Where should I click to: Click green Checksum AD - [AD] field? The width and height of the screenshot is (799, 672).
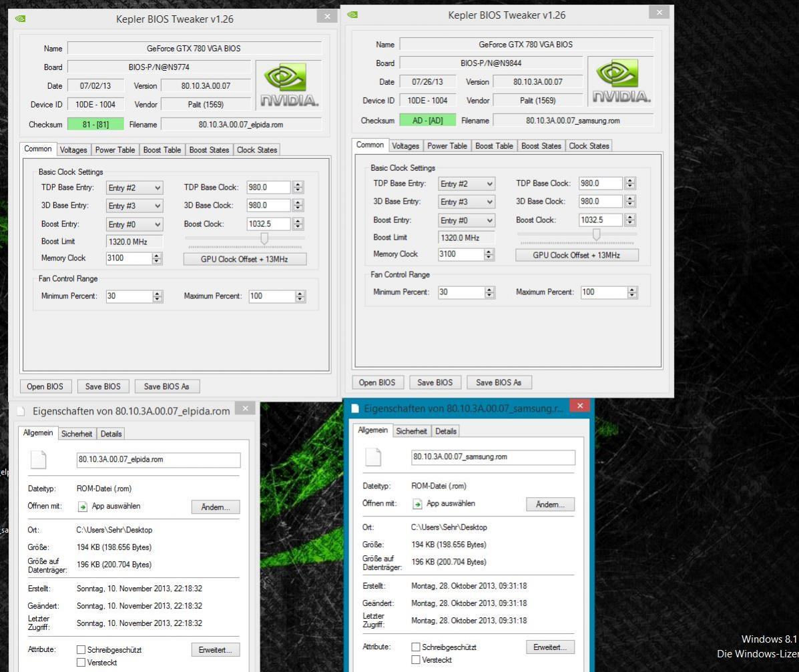[428, 120]
